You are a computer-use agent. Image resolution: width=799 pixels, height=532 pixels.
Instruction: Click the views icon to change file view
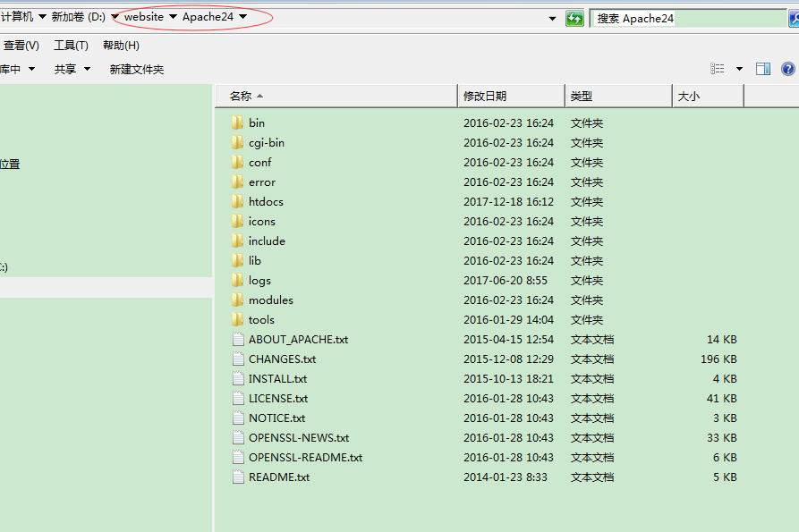[717, 68]
